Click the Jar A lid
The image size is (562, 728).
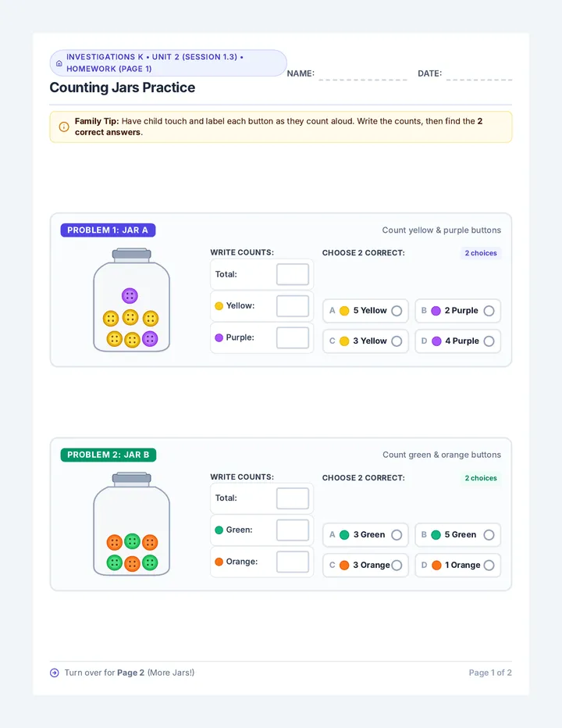click(132, 254)
